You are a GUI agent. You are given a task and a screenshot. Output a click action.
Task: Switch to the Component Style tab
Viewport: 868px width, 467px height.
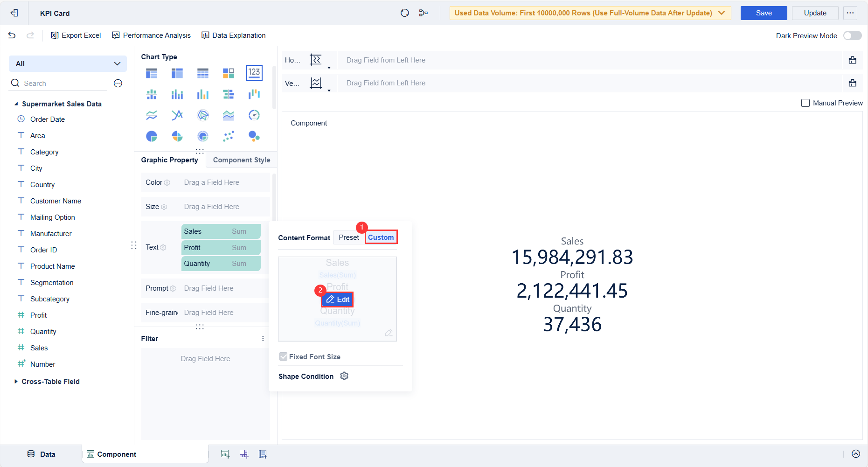click(x=241, y=160)
